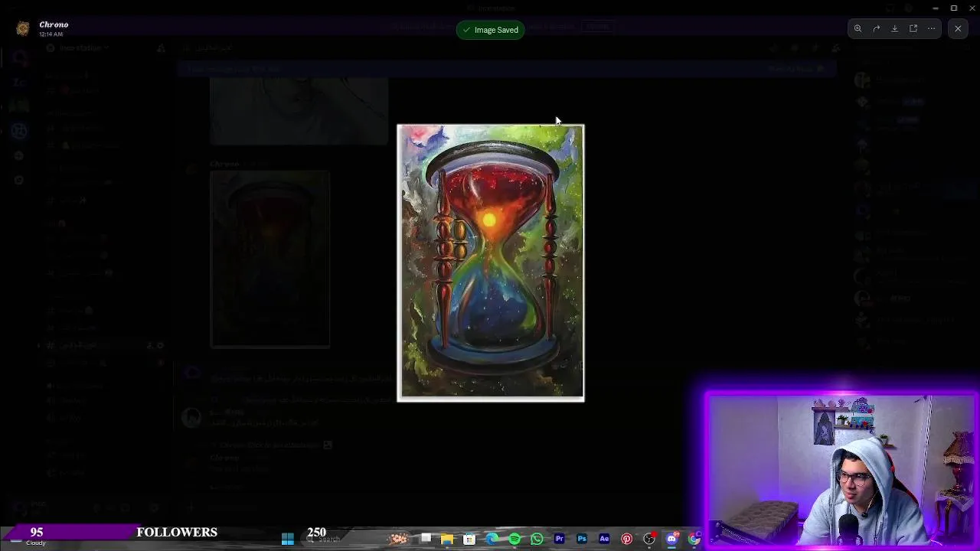The height and width of the screenshot is (551, 980).
Task: Open Google Chrome from the taskbar
Action: tap(694, 540)
